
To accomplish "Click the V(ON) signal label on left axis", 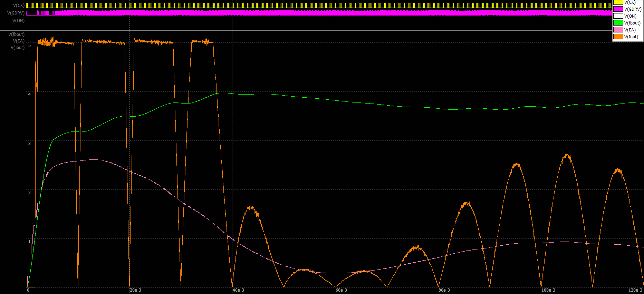I will (19, 21).
